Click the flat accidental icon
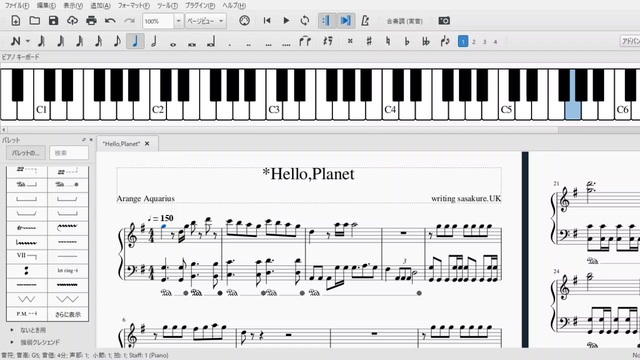 (407, 41)
